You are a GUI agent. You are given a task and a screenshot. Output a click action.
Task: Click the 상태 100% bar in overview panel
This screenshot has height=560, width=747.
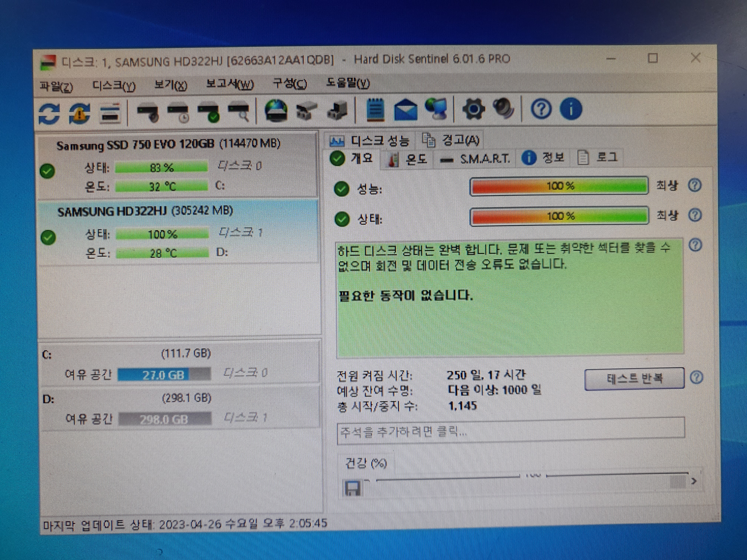click(x=559, y=216)
